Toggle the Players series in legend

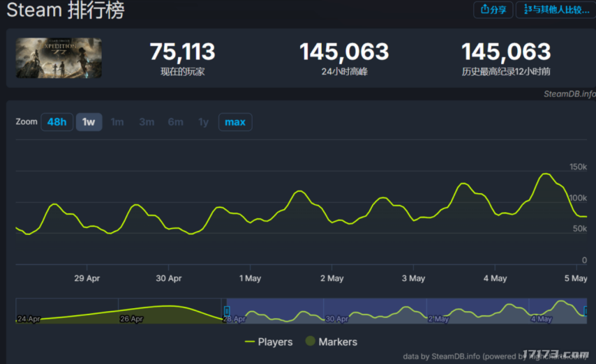275,342
